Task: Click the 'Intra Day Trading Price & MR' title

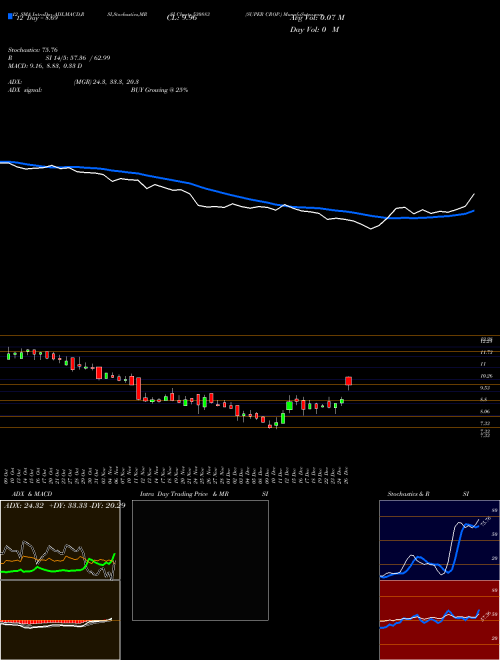Action: [x=184, y=494]
